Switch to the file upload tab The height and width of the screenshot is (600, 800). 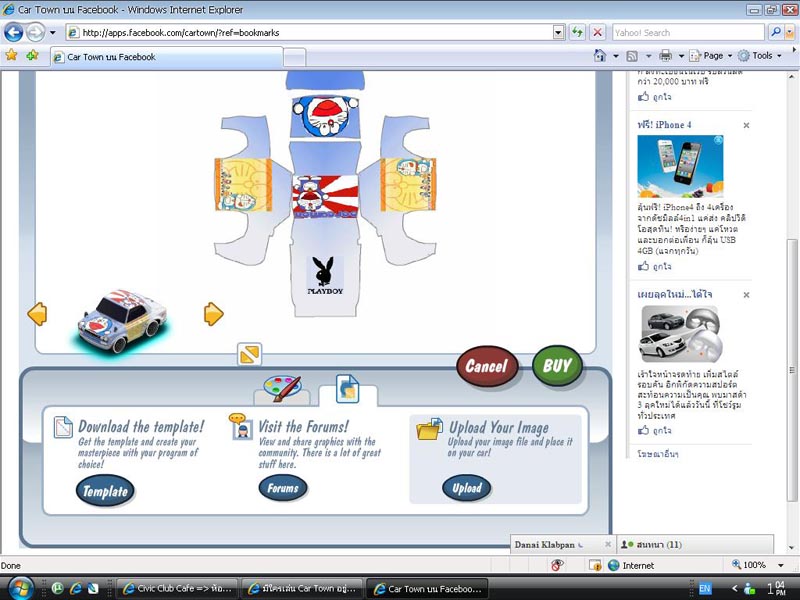pos(347,388)
